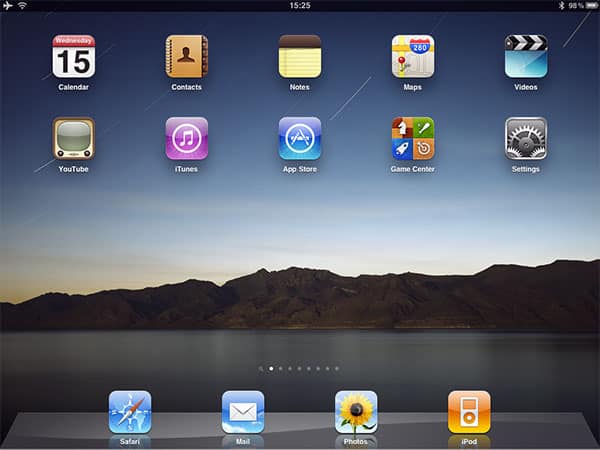Launch the Videos app
Viewport: 600px width, 450px height.
pos(526,57)
